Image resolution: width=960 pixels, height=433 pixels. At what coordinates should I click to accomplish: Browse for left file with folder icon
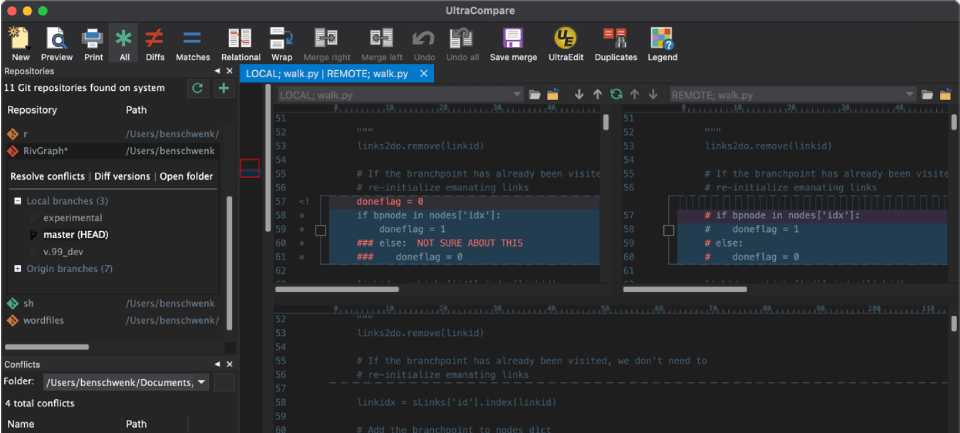click(534, 95)
